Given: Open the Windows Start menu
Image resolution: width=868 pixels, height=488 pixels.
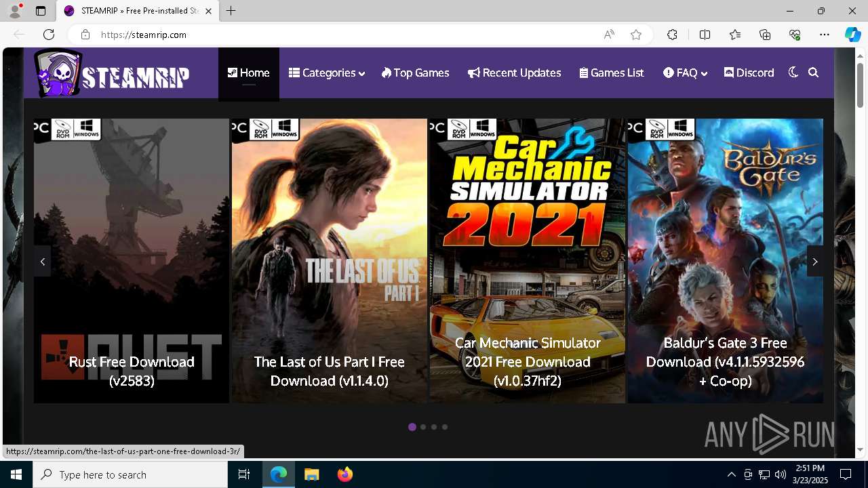Looking at the screenshot, I should 16,474.
